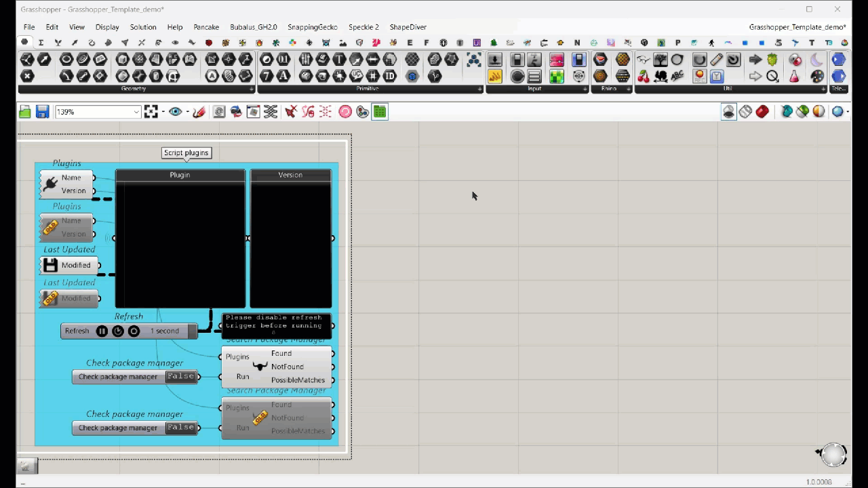Open the preview quality dropdown arrow
The image size is (868, 488).
847,112
